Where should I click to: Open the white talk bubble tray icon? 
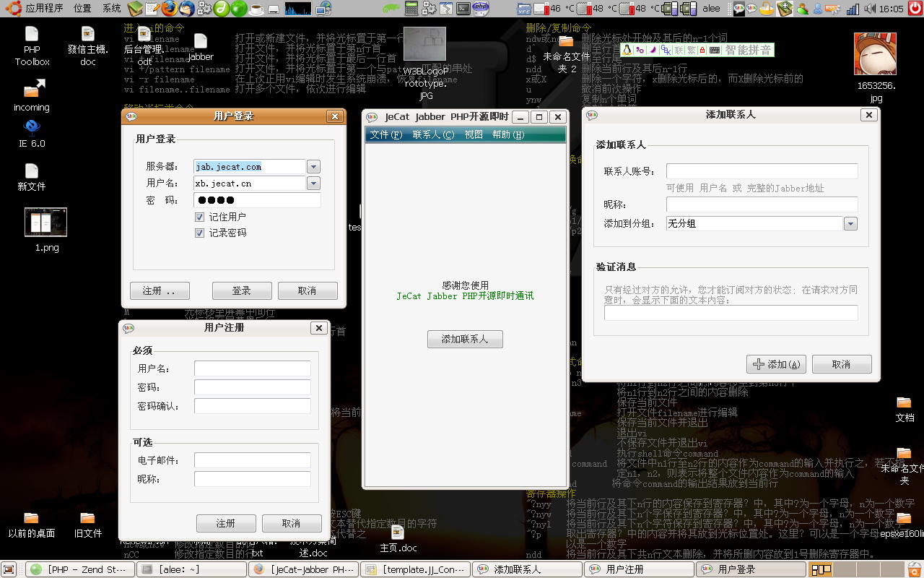pyautogui.click(x=751, y=9)
